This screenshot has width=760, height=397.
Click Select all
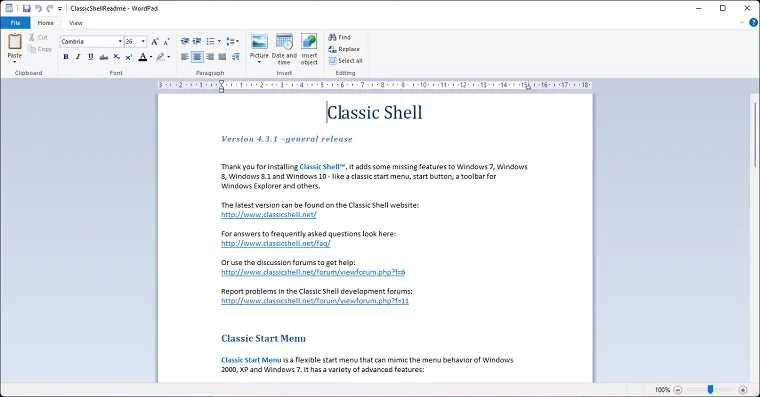(x=345, y=61)
